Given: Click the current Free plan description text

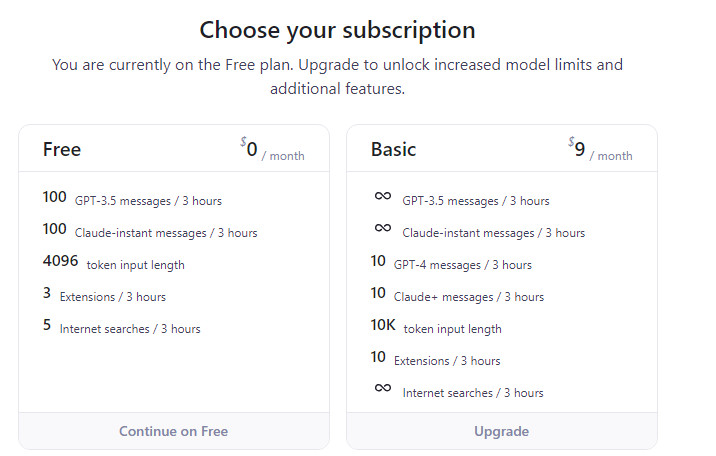Looking at the screenshot, I should coord(337,77).
